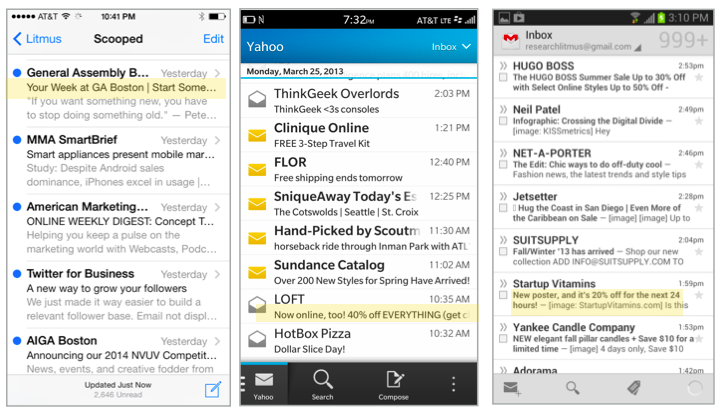Star the SUITSUPPLY email
This screenshot has width=720, height=414.
click(699, 252)
